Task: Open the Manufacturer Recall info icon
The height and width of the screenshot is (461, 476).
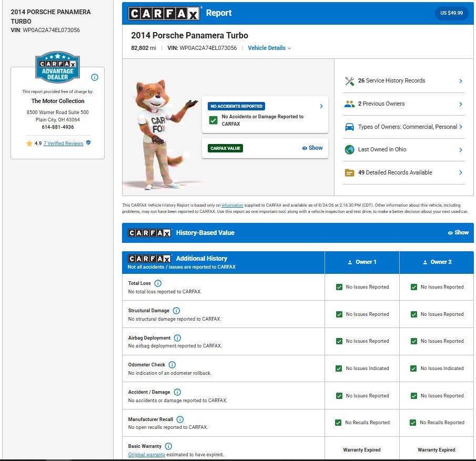Action: tap(180, 419)
